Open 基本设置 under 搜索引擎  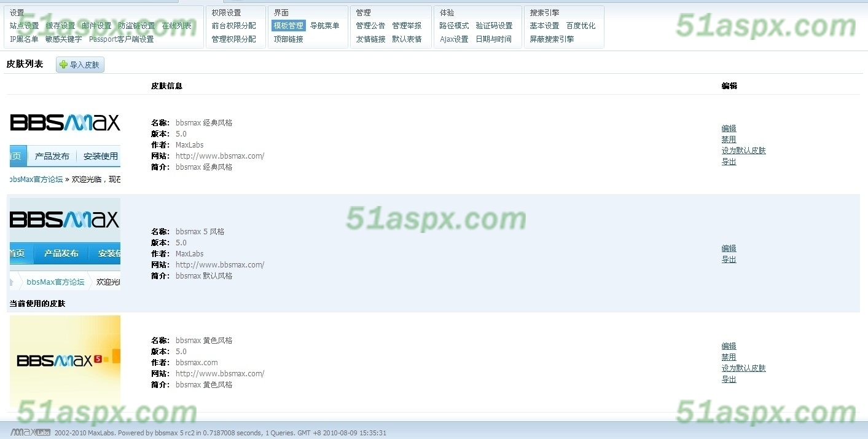click(544, 26)
